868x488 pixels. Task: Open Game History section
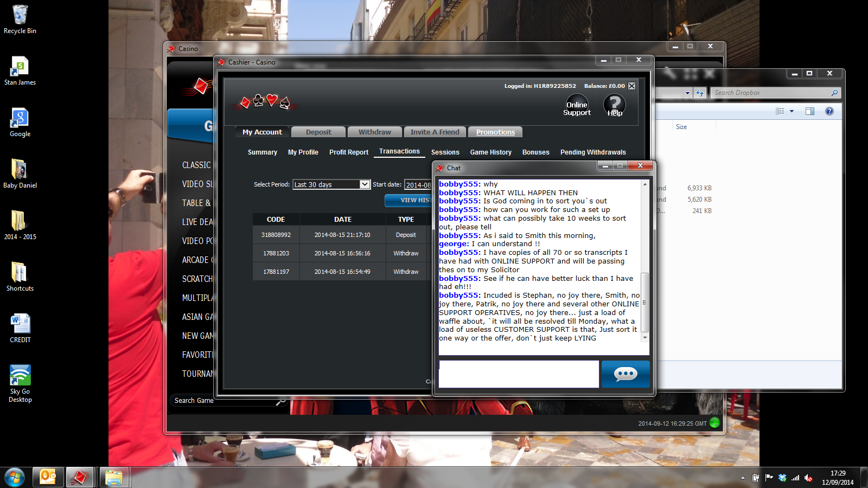coord(491,152)
